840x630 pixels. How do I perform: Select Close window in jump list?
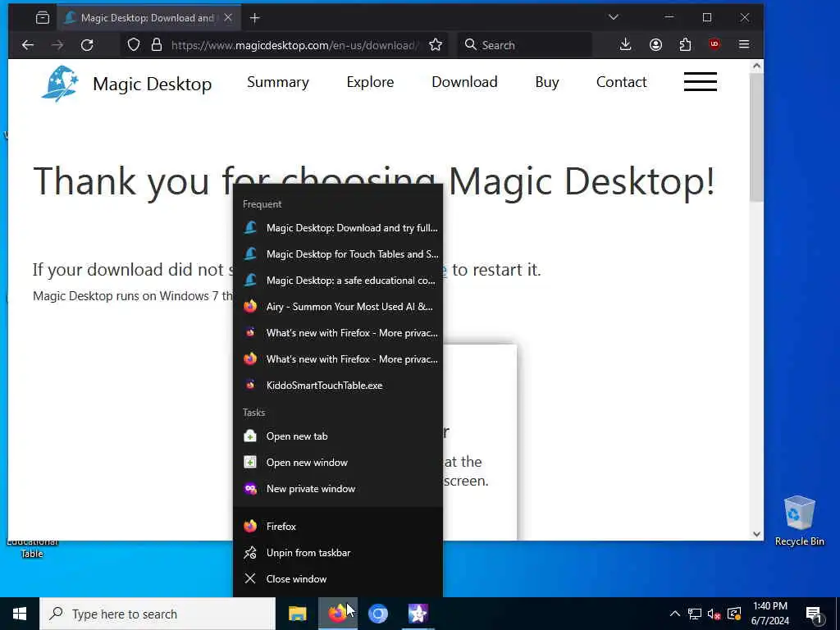338,578
